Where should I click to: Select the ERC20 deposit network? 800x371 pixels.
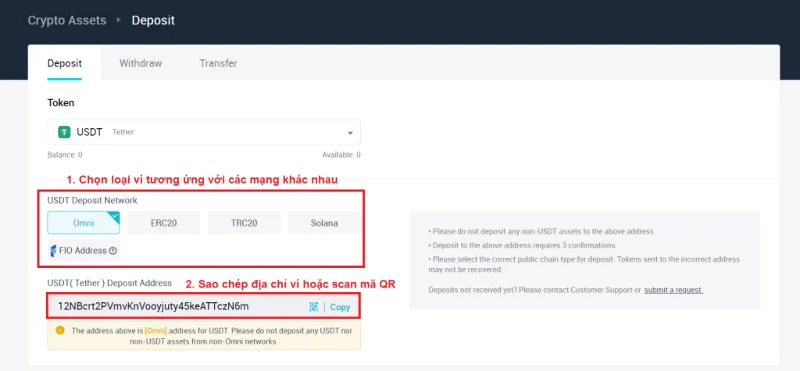click(x=164, y=223)
